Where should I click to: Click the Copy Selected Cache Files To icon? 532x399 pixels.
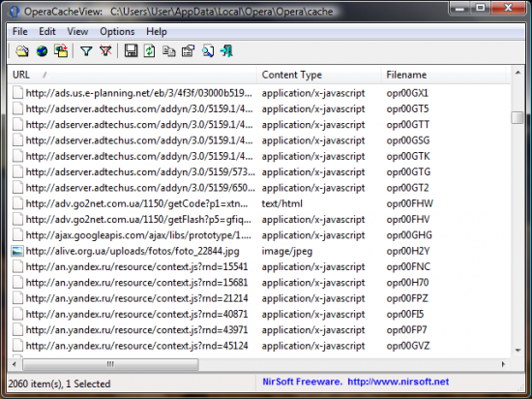click(61, 51)
